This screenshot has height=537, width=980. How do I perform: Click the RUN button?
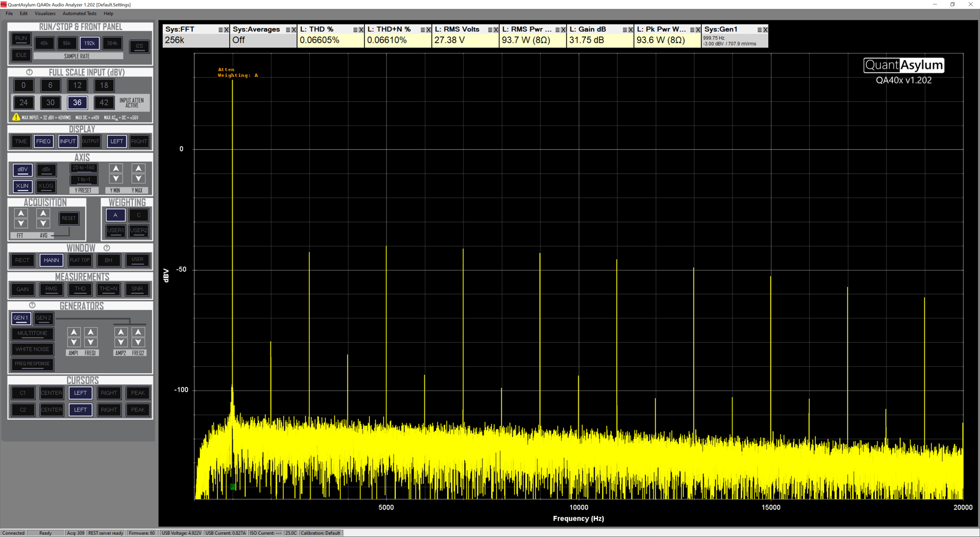(x=21, y=39)
